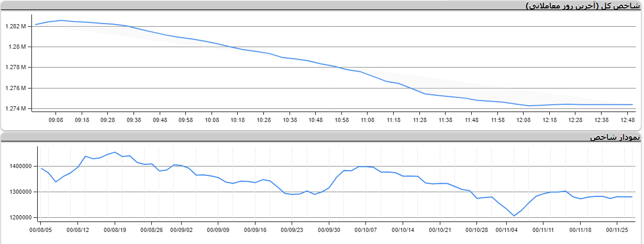Click the lowest dip point of history line
644x244 pixels.
pos(514,216)
